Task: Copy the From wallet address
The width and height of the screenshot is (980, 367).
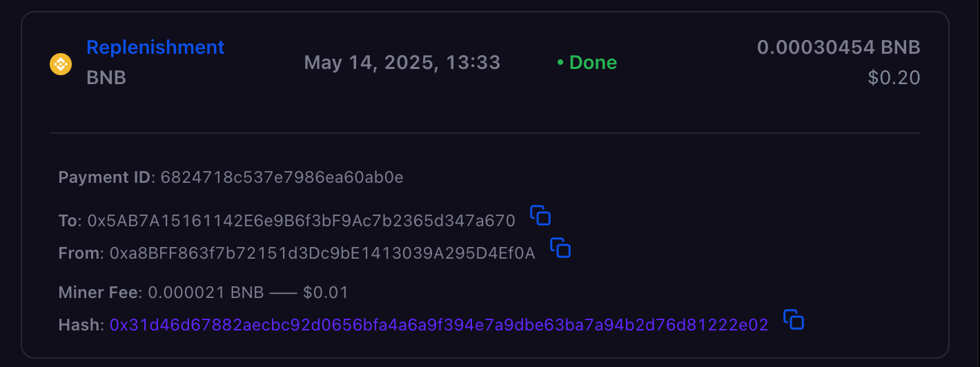Action: [560, 248]
